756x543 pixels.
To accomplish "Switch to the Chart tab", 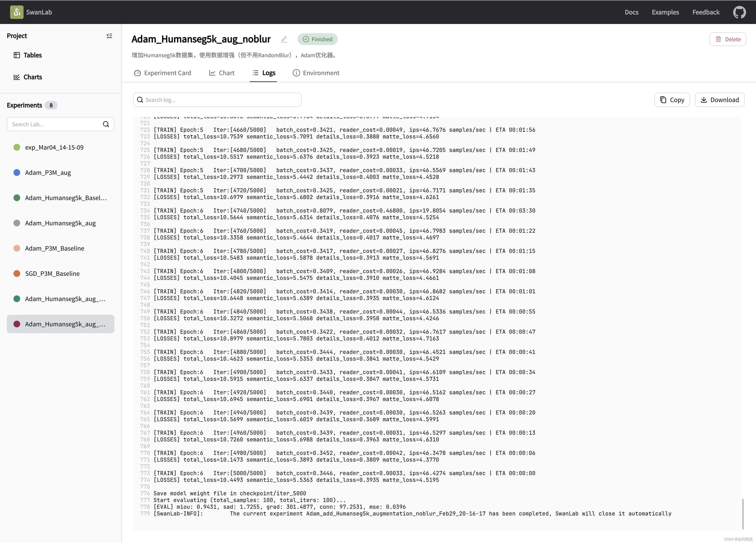I will (222, 73).
